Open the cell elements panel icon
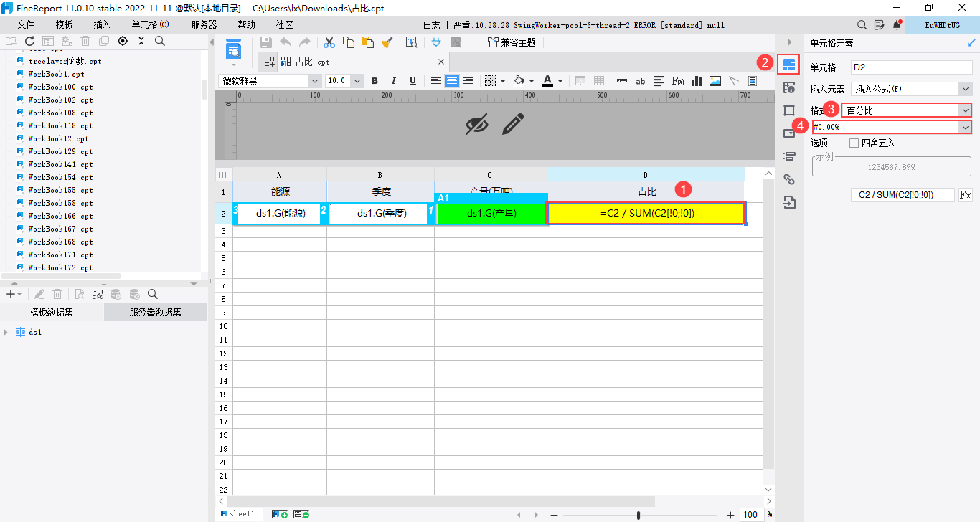980x522 pixels. click(x=789, y=65)
